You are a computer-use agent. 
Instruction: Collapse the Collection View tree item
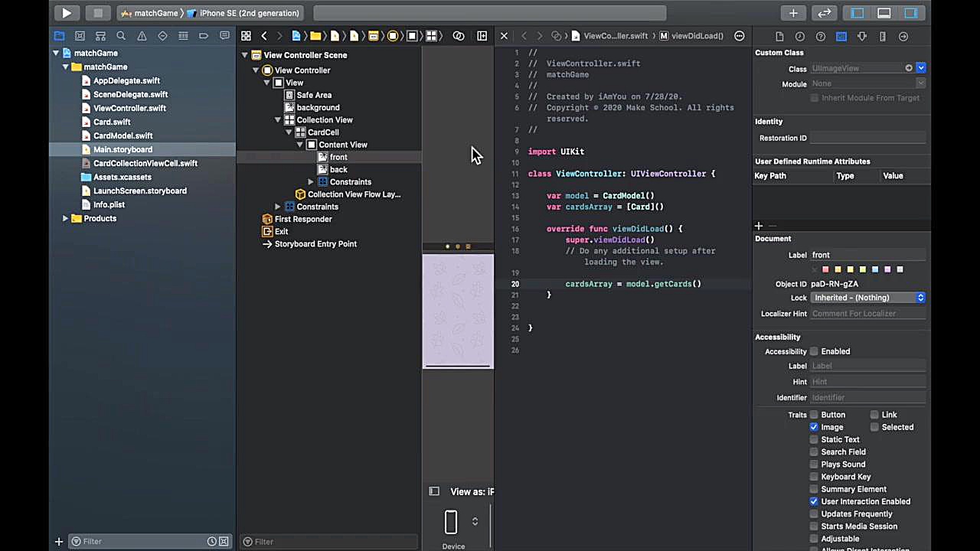coord(277,119)
